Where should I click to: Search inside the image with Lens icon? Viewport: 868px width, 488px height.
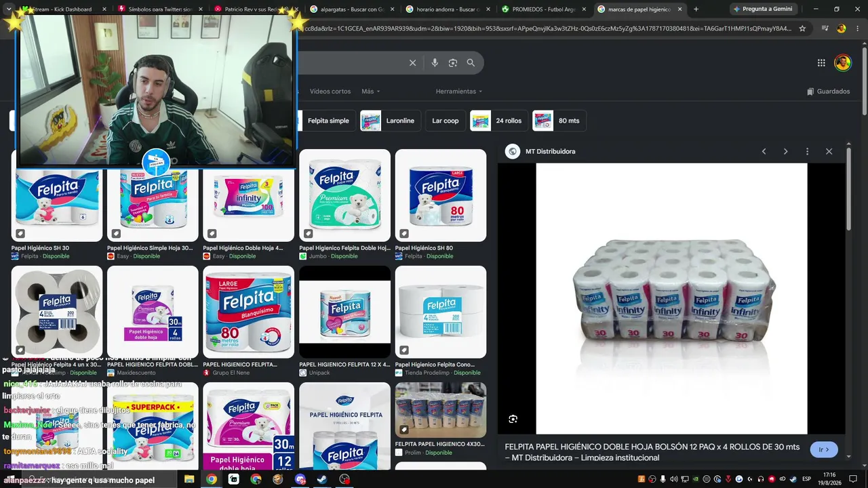click(513, 419)
